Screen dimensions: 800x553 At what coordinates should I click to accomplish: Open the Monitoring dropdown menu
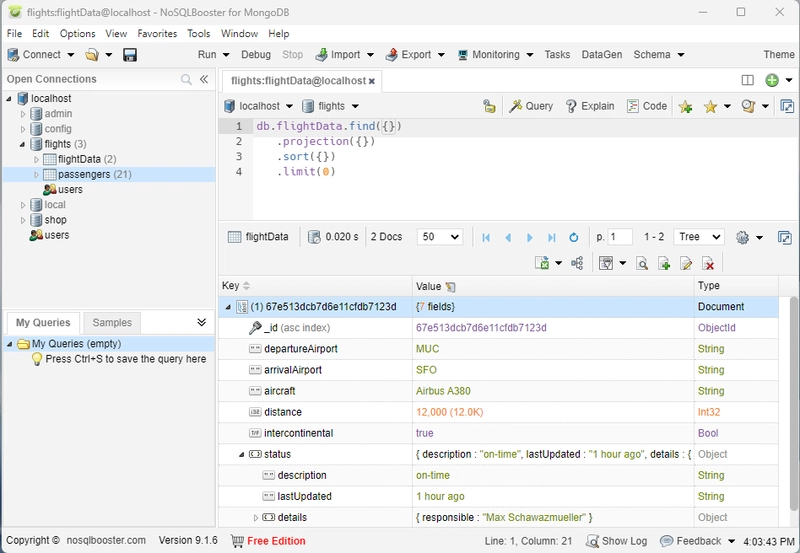tap(530, 55)
